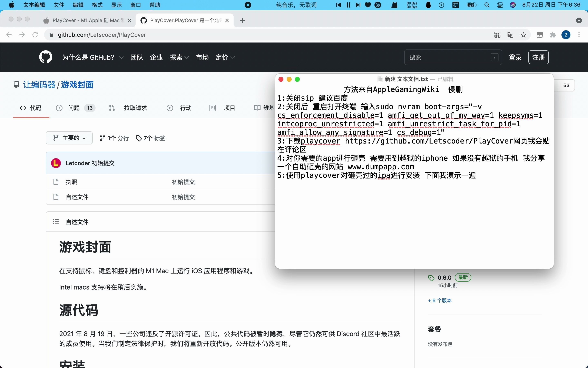Click the GitHub 搜索 field
This screenshot has width=588, height=368.
453,57
